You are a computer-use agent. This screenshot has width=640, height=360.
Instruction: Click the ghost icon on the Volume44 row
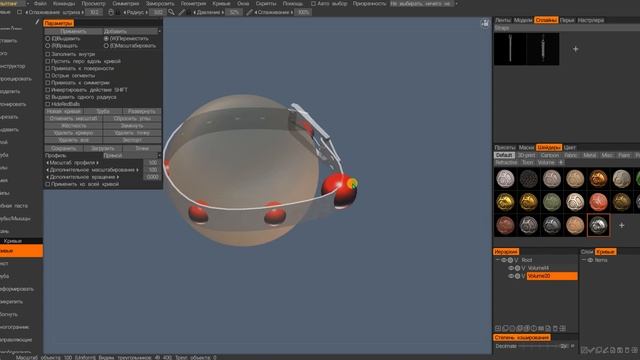[517, 268]
